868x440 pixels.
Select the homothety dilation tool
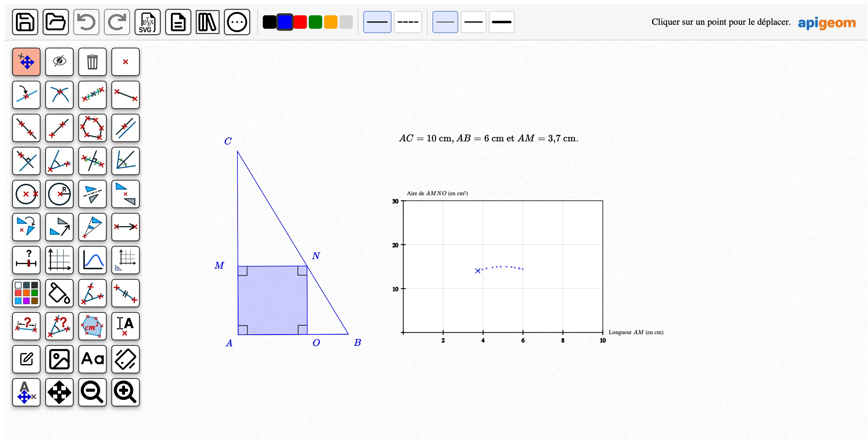tap(92, 227)
